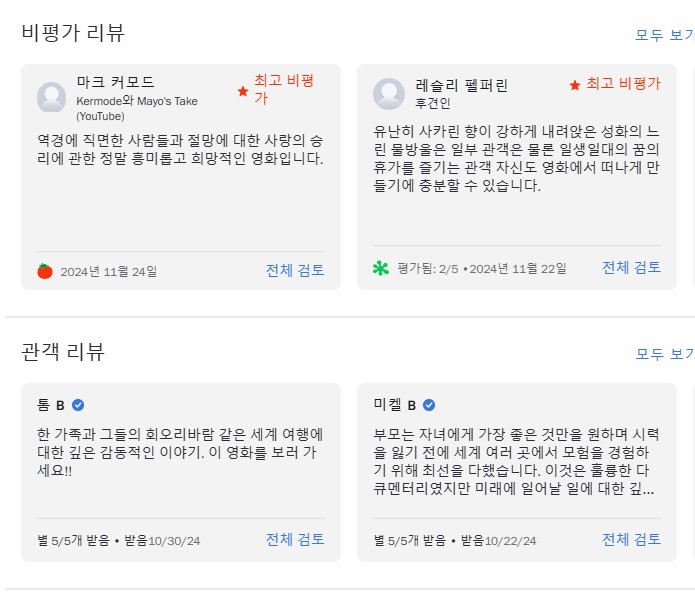Image resolution: width=695 pixels, height=592 pixels.
Task: Click 톰 B's verified checkmark badge
Action: (x=78, y=405)
